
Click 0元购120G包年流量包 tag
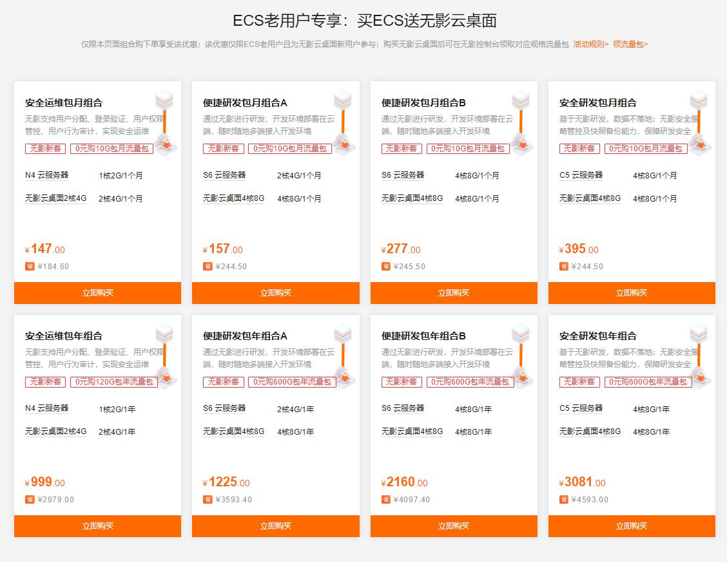click(114, 382)
